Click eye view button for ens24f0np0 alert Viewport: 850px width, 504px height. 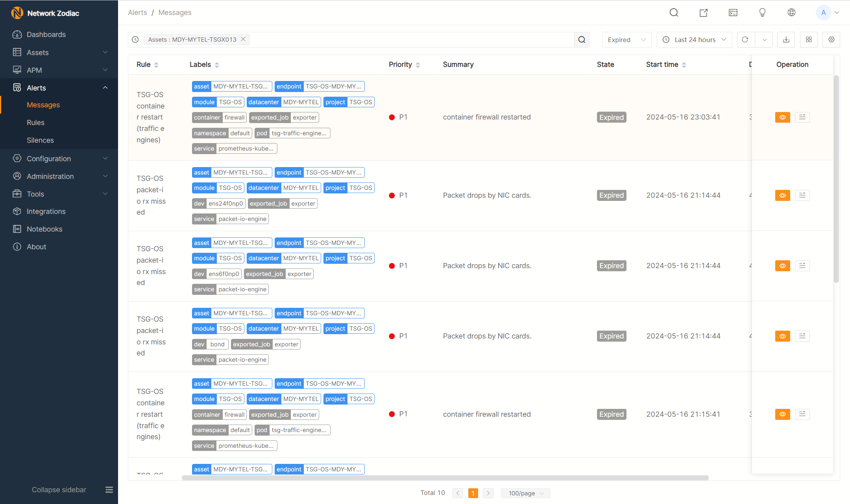[x=782, y=195]
